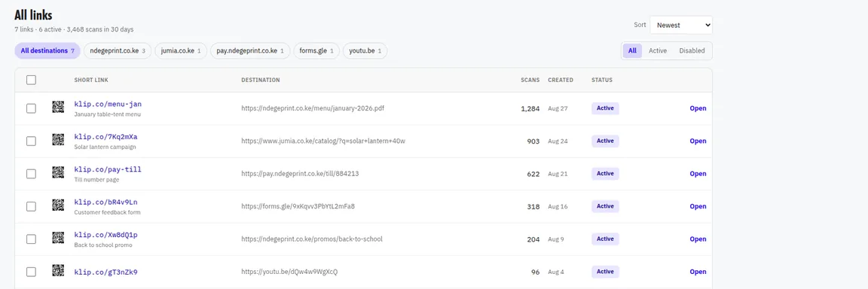Click the promos/back-to-school destination URL
The width and height of the screenshot is (868, 289).
click(x=312, y=239)
